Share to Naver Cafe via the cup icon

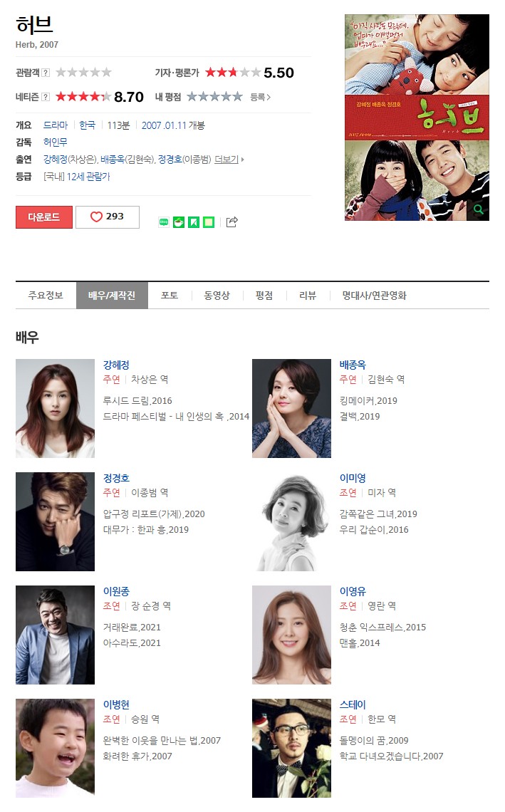(x=179, y=222)
